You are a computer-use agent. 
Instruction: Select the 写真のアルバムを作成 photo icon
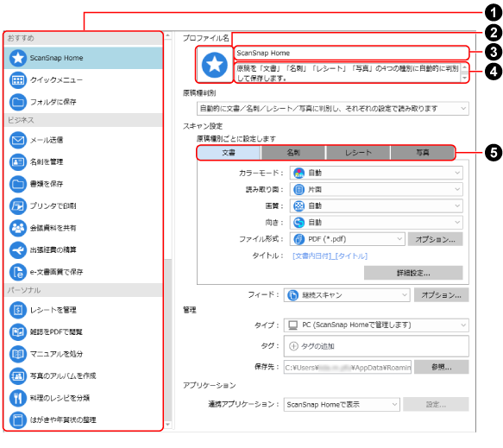click(x=18, y=376)
